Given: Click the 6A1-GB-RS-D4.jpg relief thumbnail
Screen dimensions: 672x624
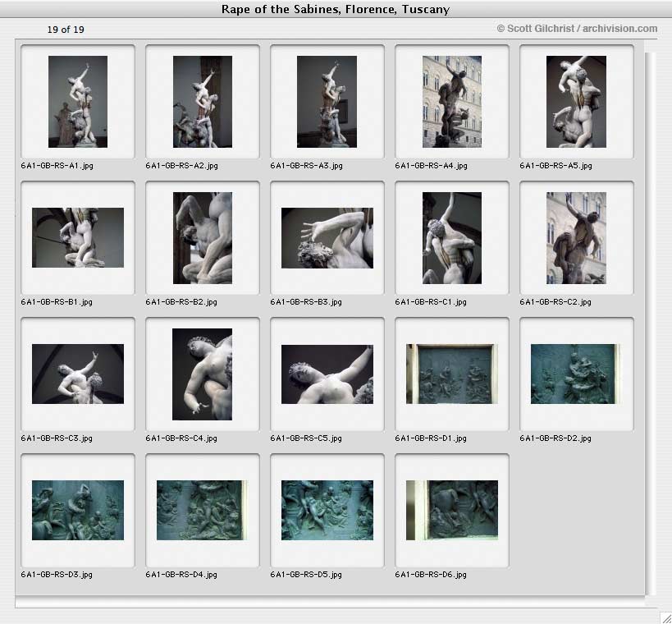Looking at the screenshot, I should point(202,511).
